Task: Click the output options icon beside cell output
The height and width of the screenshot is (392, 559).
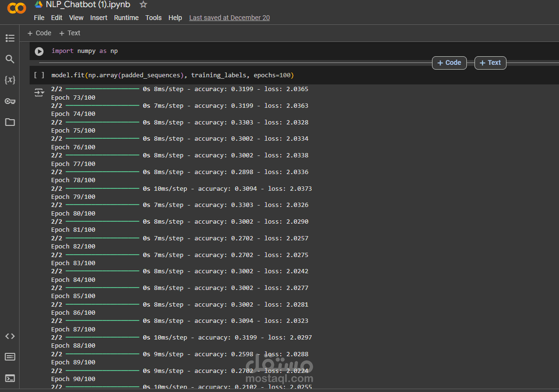Action: [x=39, y=93]
